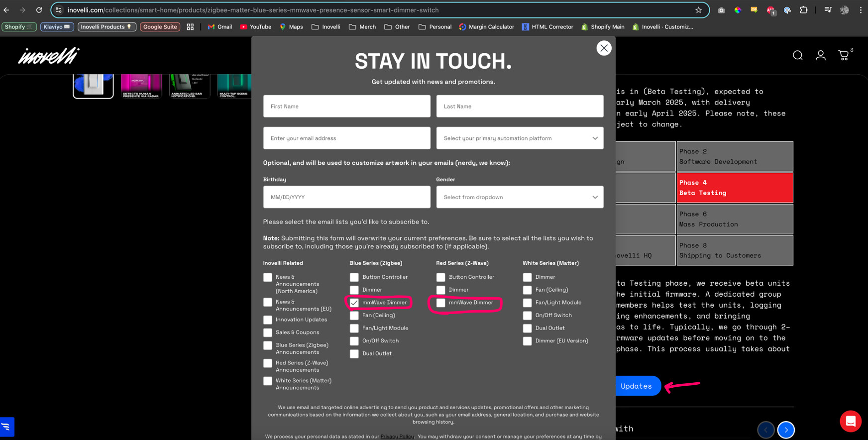868x440 pixels.
Task: Close the Stay In Touch popup
Action: coord(604,48)
